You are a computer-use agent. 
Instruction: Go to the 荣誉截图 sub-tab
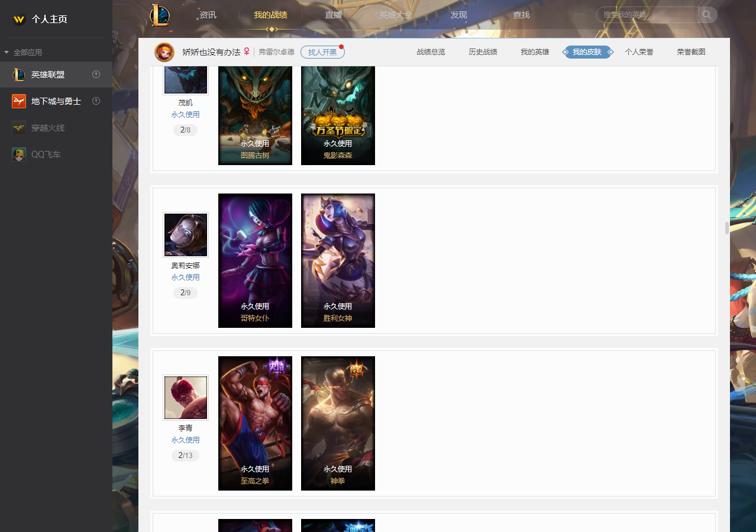691,52
